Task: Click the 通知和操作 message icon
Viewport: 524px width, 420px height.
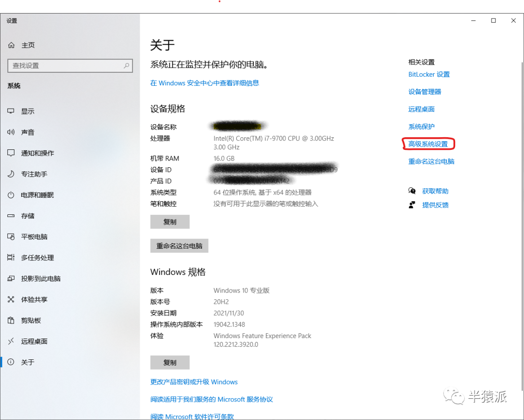Action: pos(11,153)
